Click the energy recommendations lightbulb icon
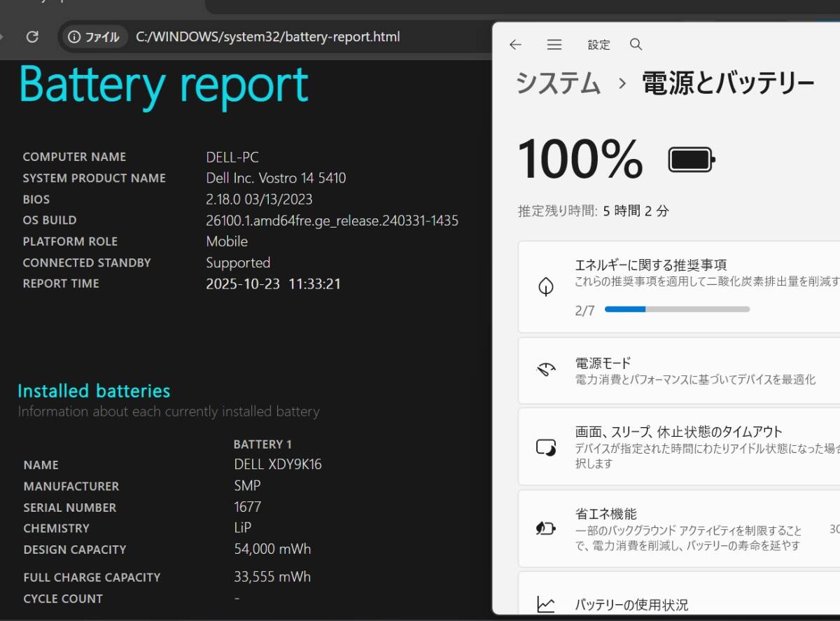 click(547, 287)
